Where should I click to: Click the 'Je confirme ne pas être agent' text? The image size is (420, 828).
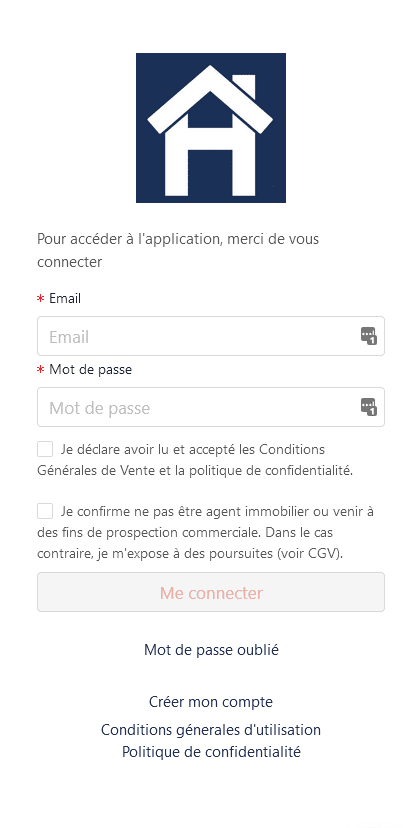[x=206, y=532]
